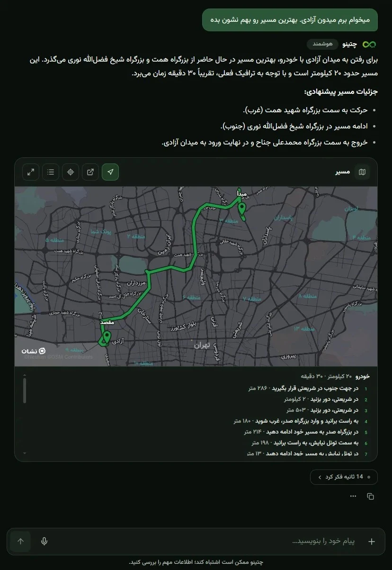The image size is (392, 570).
Task: Open map in external window
Action: pyautogui.click(x=90, y=172)
